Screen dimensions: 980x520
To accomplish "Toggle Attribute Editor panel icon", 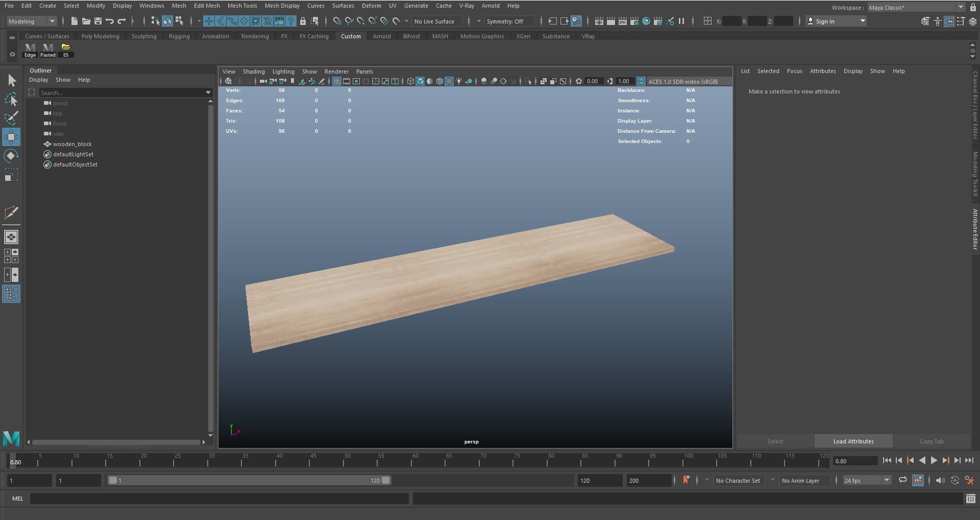I will [949, 21].
